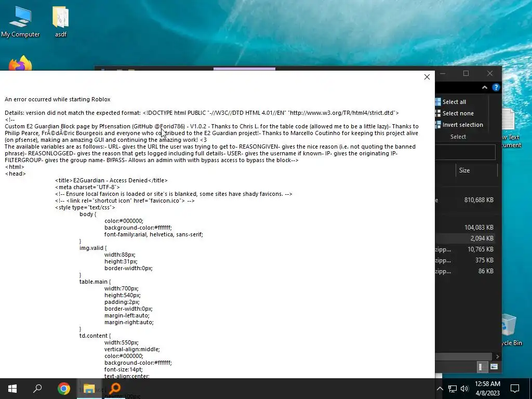Click Select all in File Explorer ribbon
Screen dimensions: 532x399
450,102
